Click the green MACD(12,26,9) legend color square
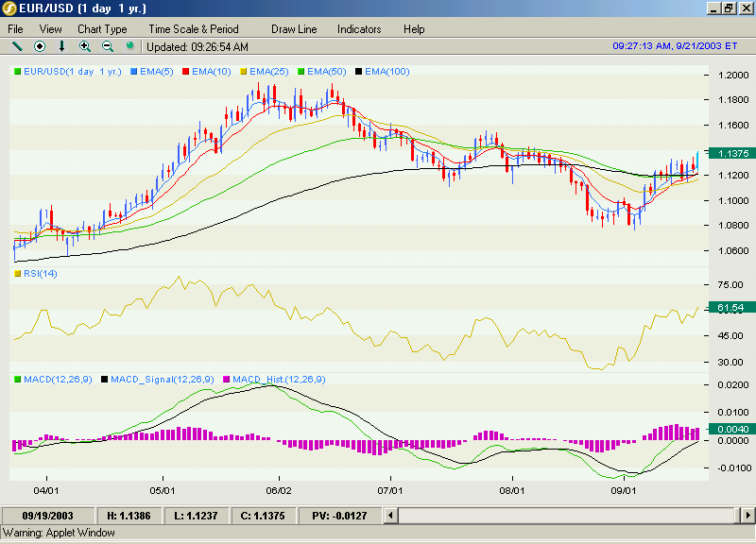756x544 pixels. 18,380
